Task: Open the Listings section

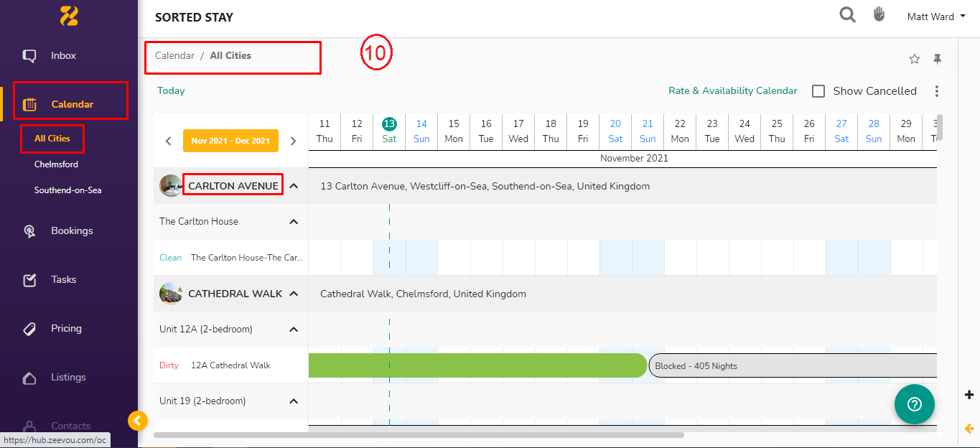Action: click(x=68, y=377)
